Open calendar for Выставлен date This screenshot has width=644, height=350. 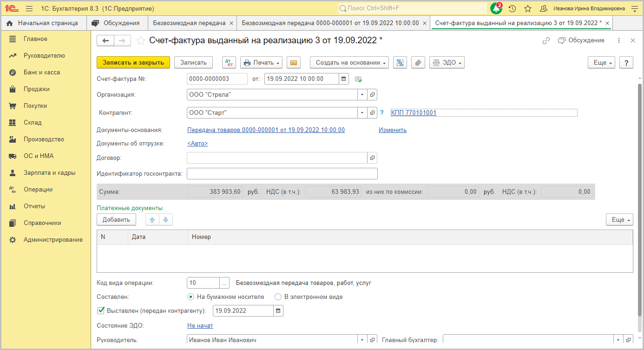point(278,311)
